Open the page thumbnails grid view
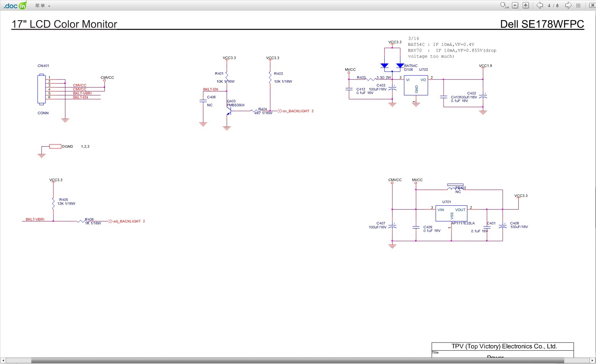 (x=578, y=5)
